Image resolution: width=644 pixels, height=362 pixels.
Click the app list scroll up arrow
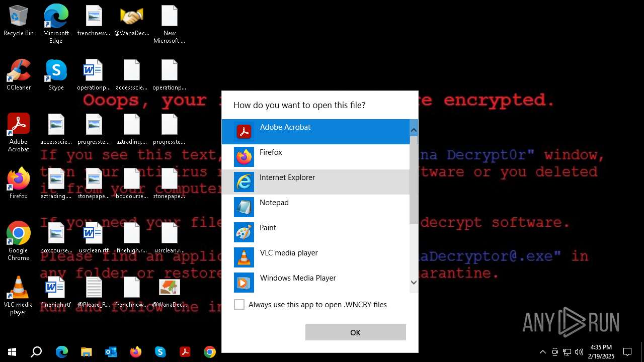[x=414, y=131]
